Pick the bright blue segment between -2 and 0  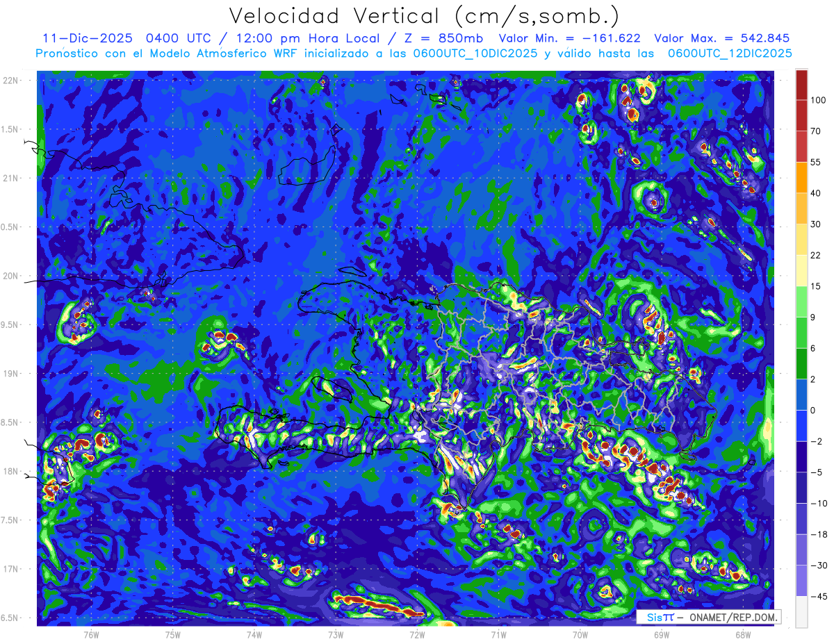pyautogui.click(x=801, y=425)
